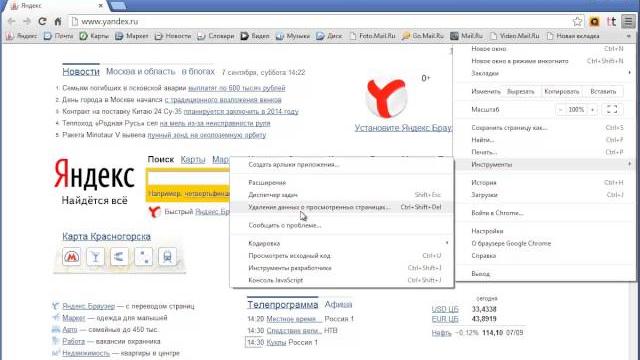
Task: Toggle fullscreen mode in Chrome menu
Action: 612,109
